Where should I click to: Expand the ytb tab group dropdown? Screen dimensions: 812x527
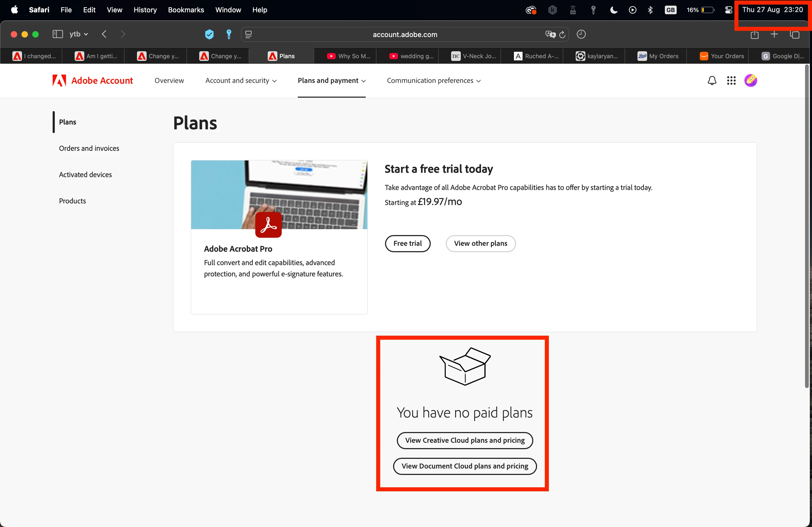tap(79, 34)
